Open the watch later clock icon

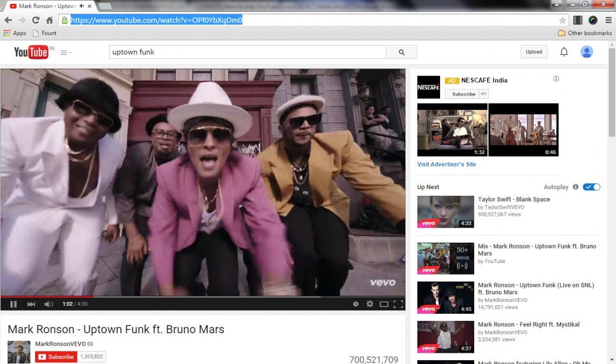point(355,304)
